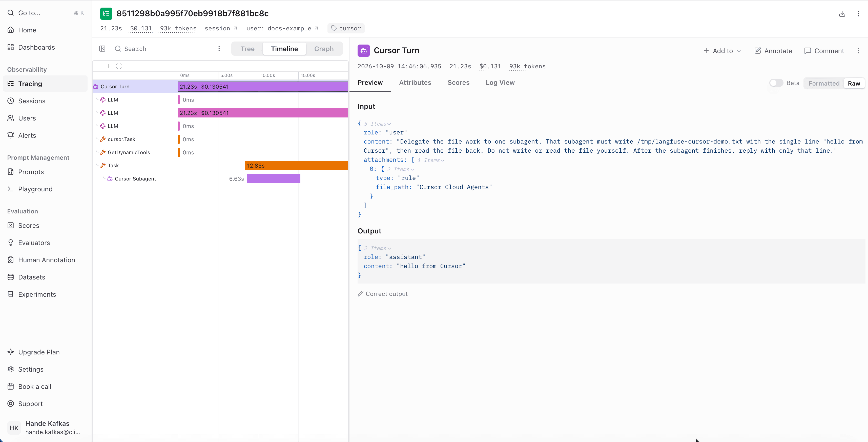Open the Log View tab
This screenshot has width=868, height=442.
pyautogui.click(x=500, y=83)
